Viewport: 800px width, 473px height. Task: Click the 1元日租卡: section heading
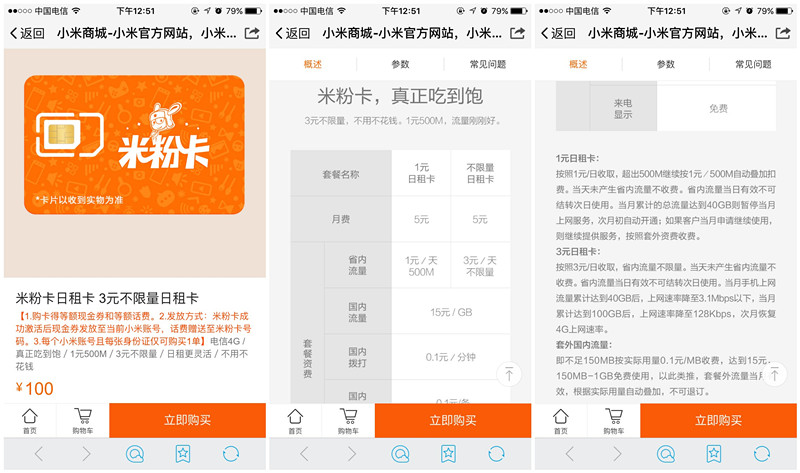(578, 158)
